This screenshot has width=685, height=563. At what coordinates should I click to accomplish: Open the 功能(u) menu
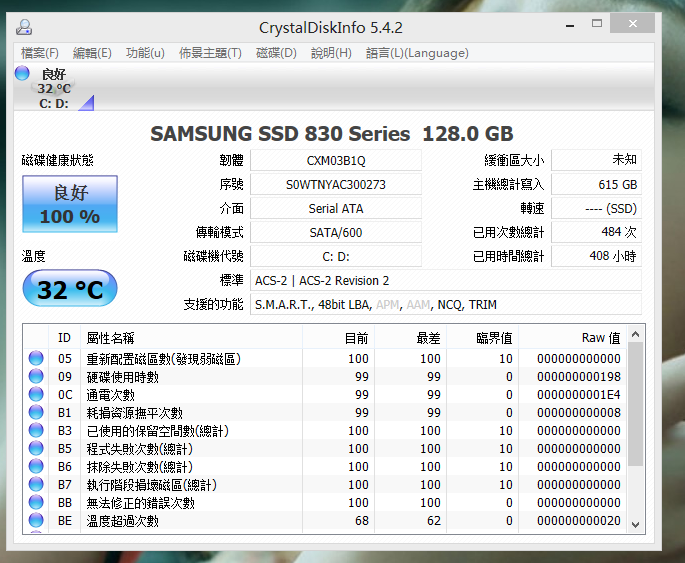pos(145,53)
